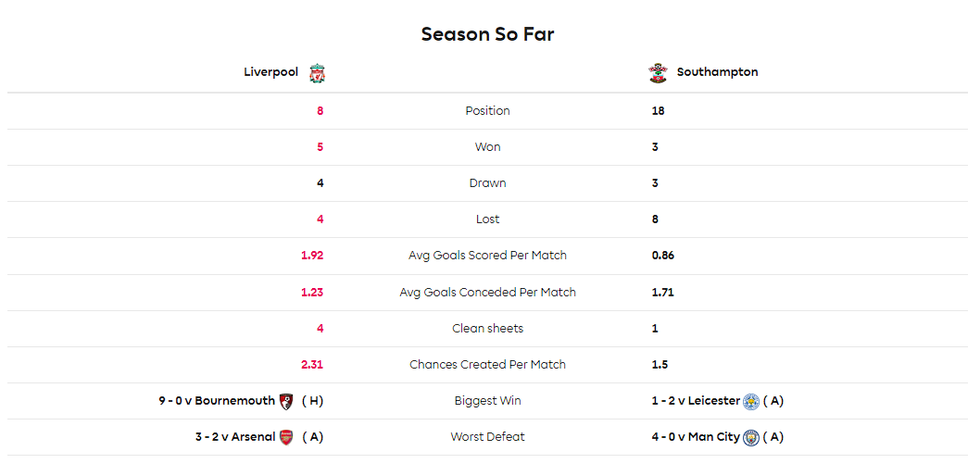Select the 1 - 2 v Leicester result
Viewport: 980px width, 476px height.
(696, 401)
